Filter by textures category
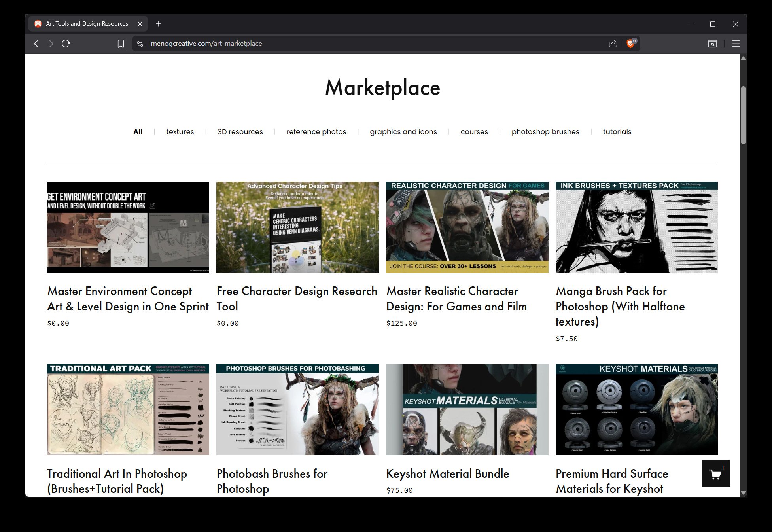The width and height of the screenshot is (772, 532). coord(180,132)
